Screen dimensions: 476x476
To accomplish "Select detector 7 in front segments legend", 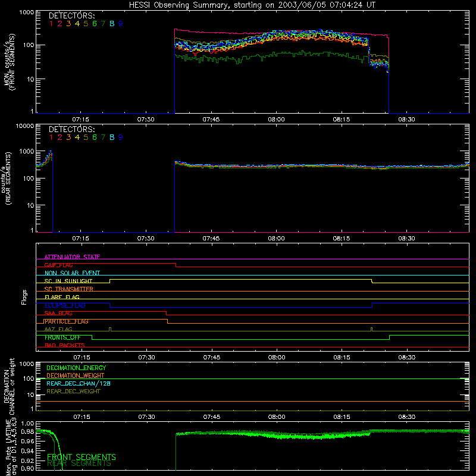I will pos(103,24).
